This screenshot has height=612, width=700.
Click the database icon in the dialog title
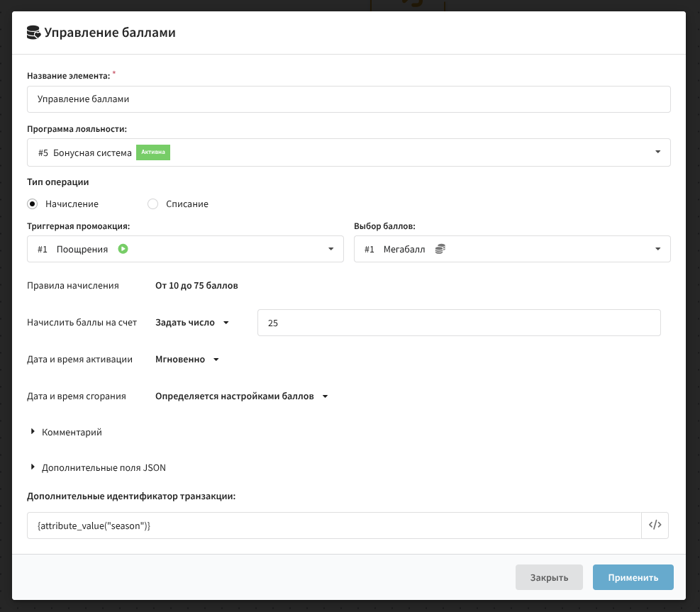pos(33,33)
